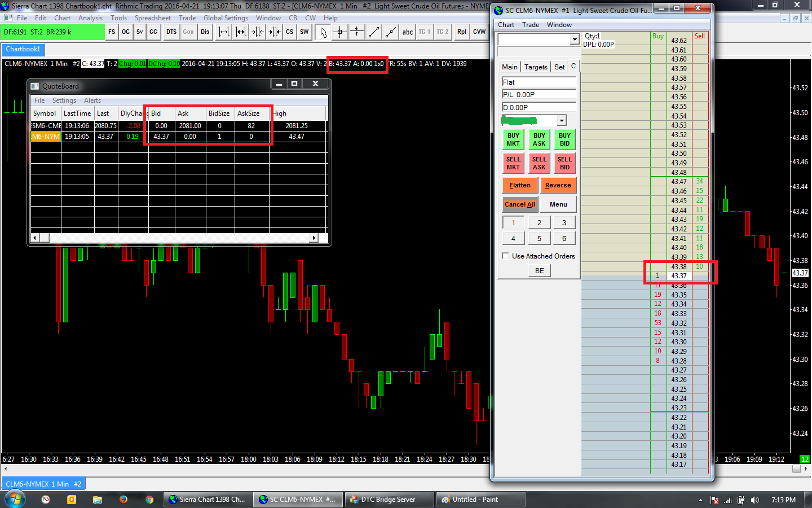Open QuoteBoard Settings menu
Image resolution: width=812 pixels, height=508 pixels.
(x=64, y=100)
